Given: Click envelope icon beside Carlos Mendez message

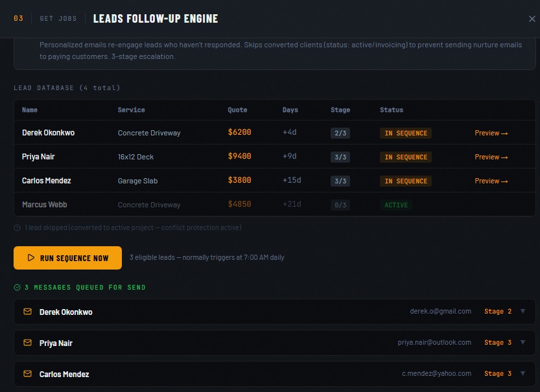Looking at the screenshot, I should coord(27,374).
